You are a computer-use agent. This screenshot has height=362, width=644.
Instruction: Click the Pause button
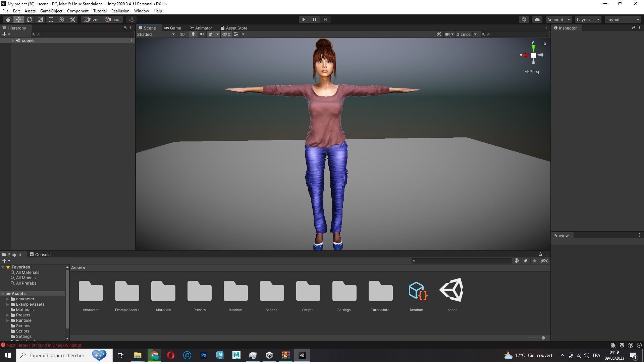pyautogui.click(x=314, y=19)
